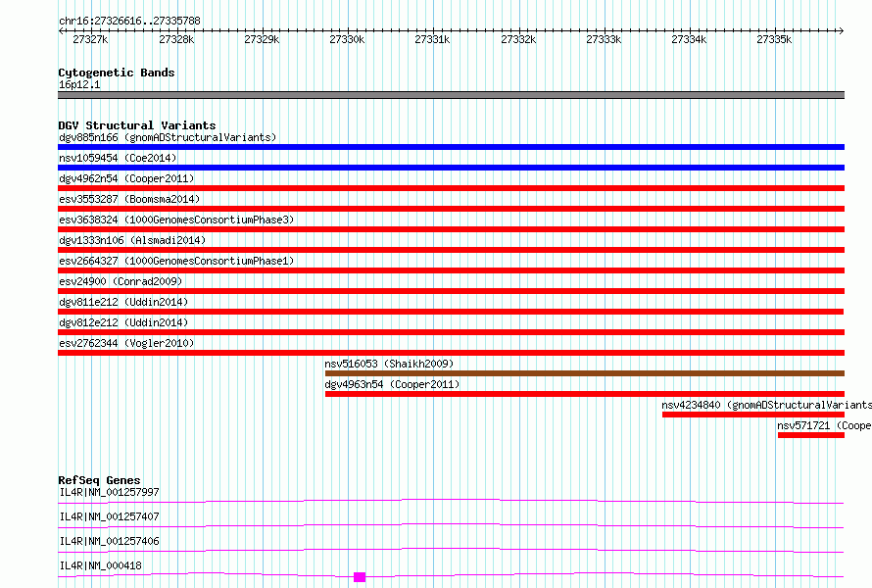
Task: Open variant esv3553287 (Boomsma2014) label
Action: pos(129,199)
